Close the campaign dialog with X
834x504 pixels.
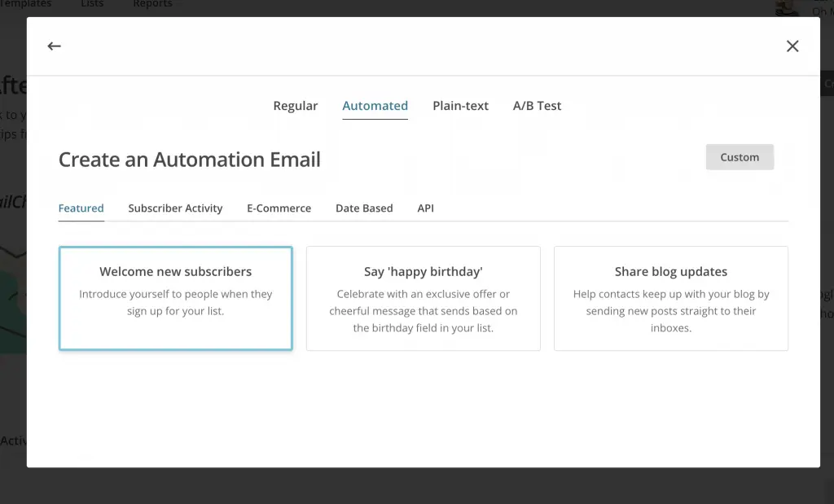[792, 46]
